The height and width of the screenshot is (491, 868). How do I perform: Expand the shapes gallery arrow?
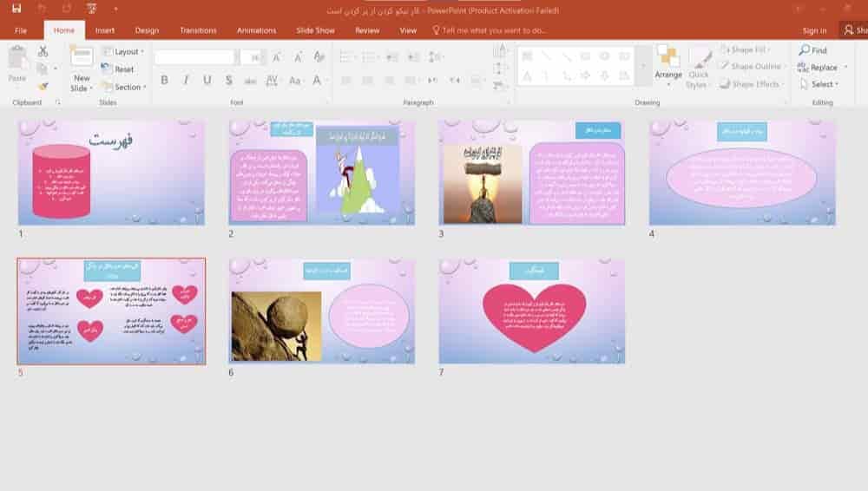pos(642,66)
